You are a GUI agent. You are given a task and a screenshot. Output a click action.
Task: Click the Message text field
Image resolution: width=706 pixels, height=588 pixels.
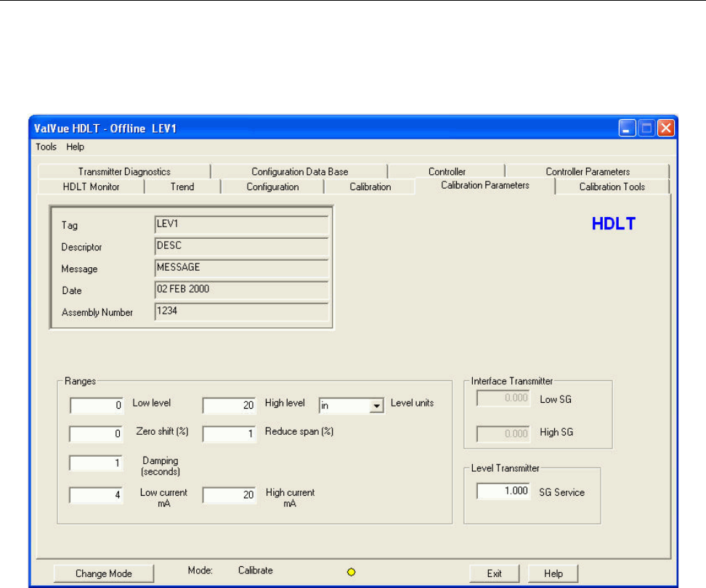[242, 267]
